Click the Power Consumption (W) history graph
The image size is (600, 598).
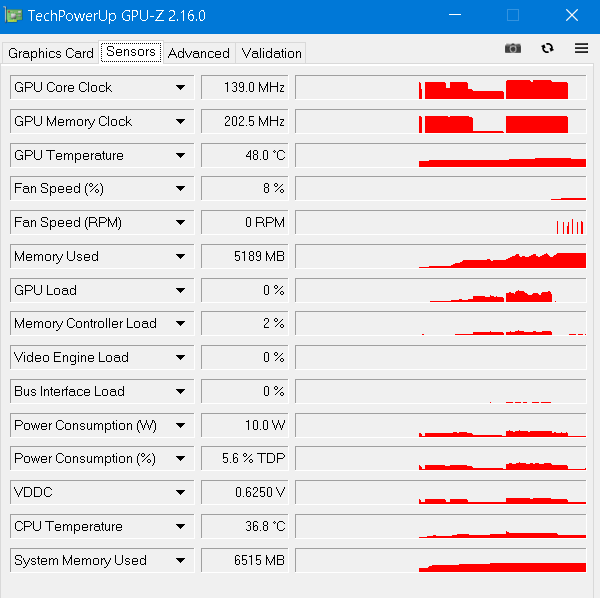[441, 425]
